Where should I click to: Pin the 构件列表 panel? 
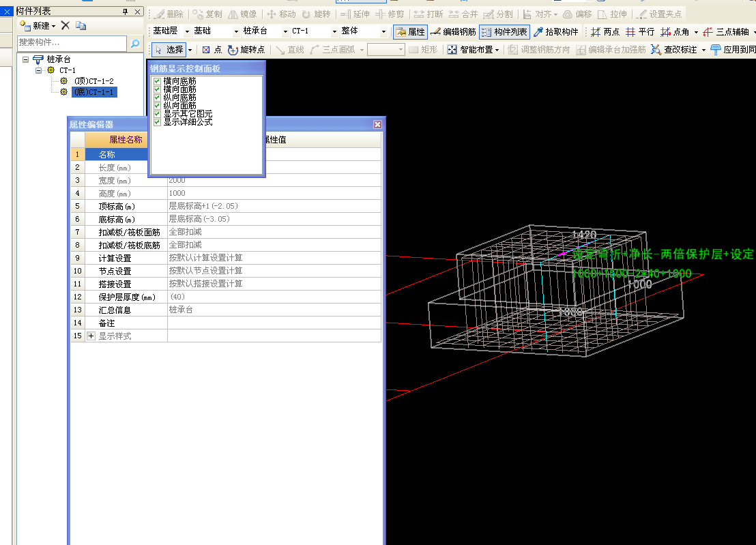point(126,12)
